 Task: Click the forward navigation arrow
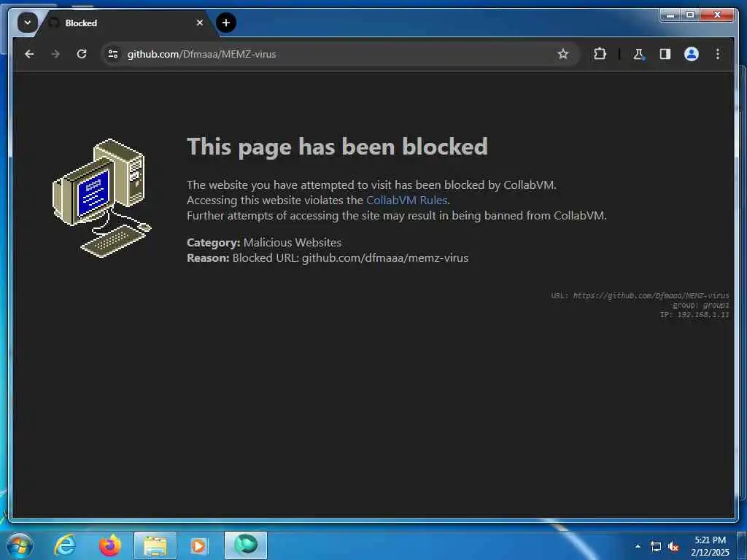(x=55, y=54)
